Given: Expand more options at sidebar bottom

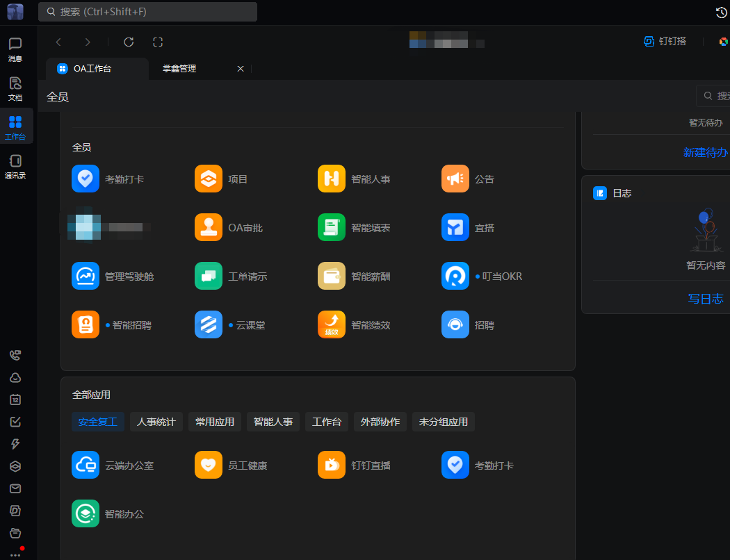Looking at the screenshot, I should [x=15, y=554].
